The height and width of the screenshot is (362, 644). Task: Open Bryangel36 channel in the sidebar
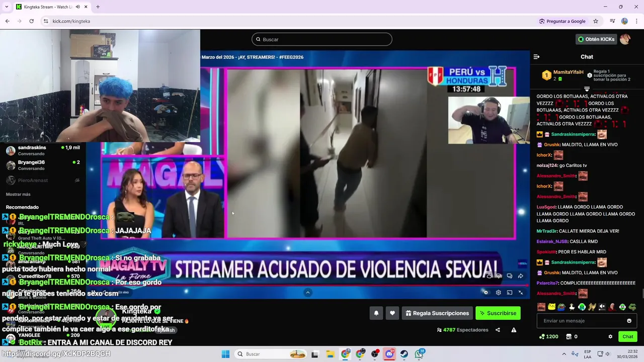43,165
